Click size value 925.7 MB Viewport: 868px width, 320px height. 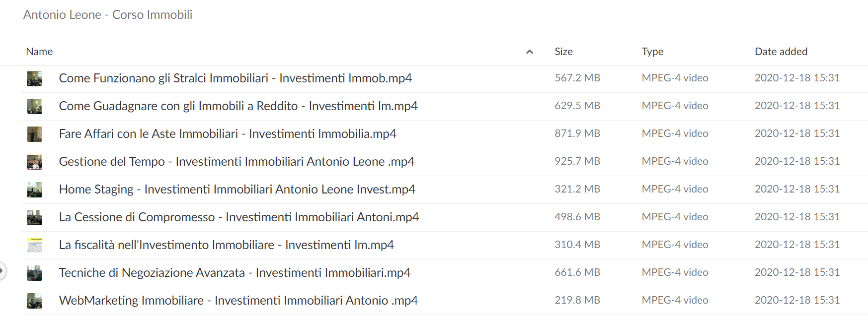(577, 161)
